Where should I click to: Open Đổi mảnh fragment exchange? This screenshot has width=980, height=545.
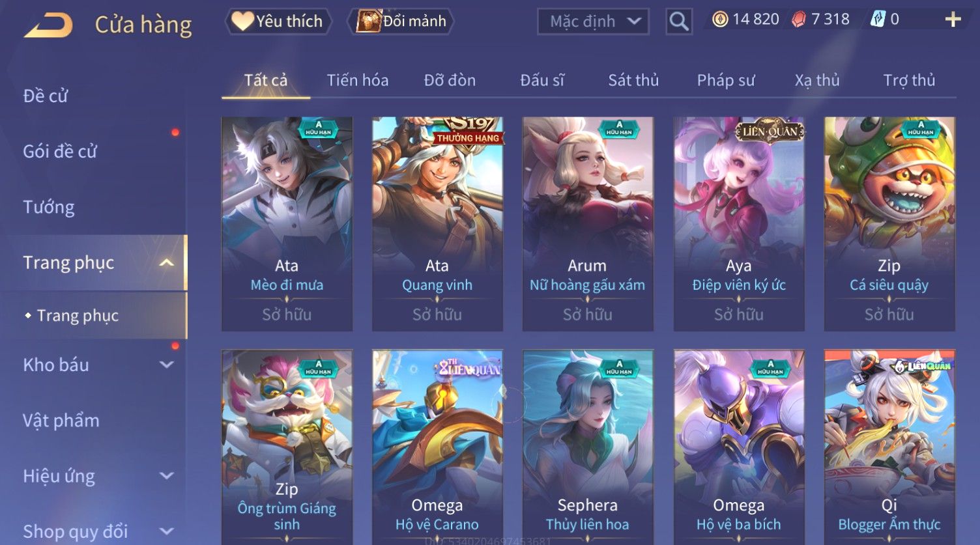(402, 21)
